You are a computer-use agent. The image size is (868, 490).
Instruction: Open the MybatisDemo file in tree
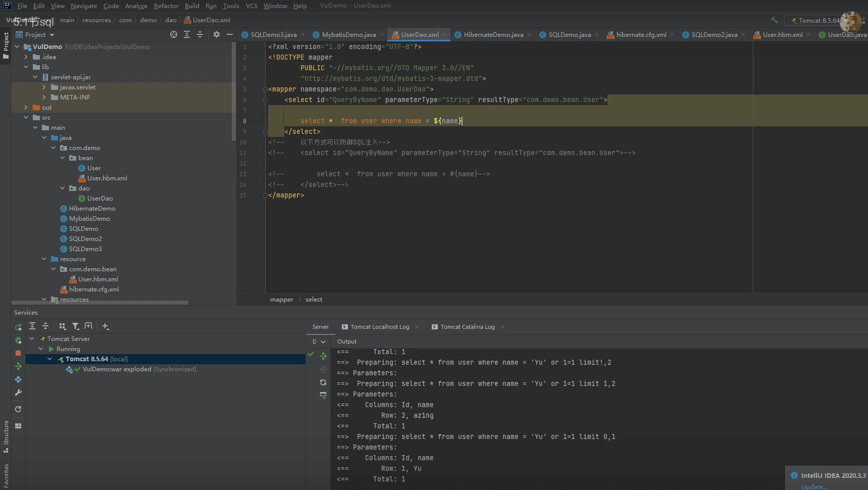(89, 219)
